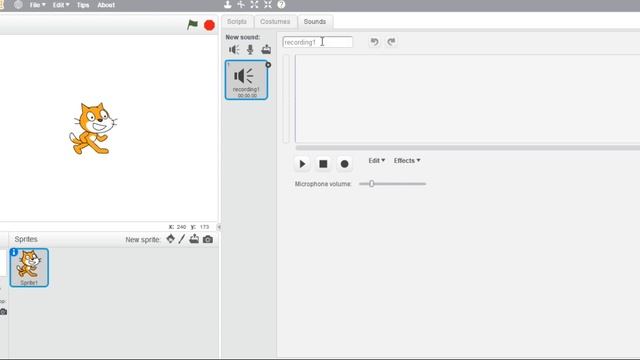New backdrop from camera icon
This screenshot has height=360, width=640.
click(x=3, y=312)
